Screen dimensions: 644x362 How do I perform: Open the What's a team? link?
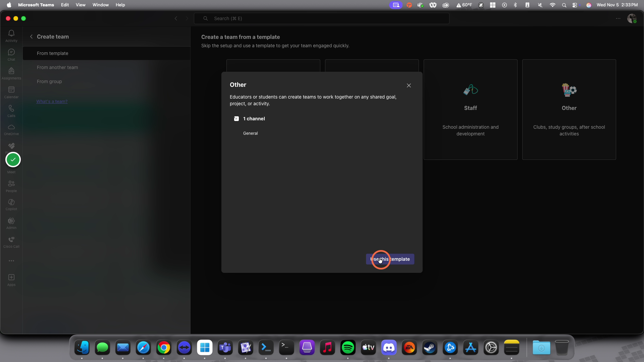click(52, 102)
